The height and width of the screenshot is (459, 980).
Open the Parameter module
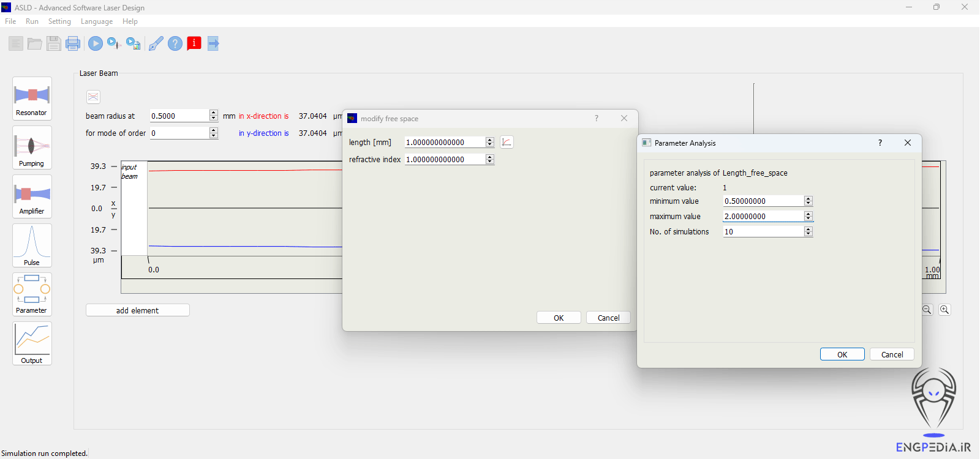coord(32,294)
